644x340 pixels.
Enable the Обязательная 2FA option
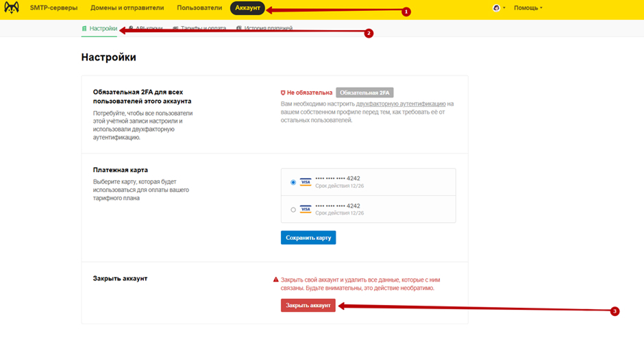tap(364, 93)
